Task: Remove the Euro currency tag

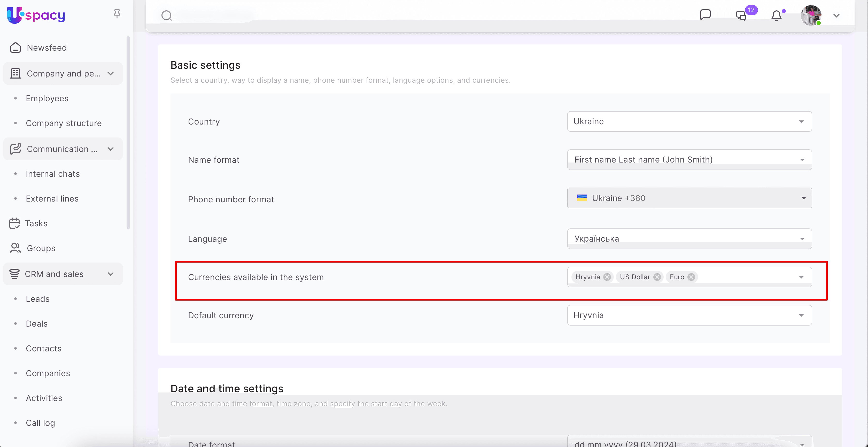Action: pos(691,277)
